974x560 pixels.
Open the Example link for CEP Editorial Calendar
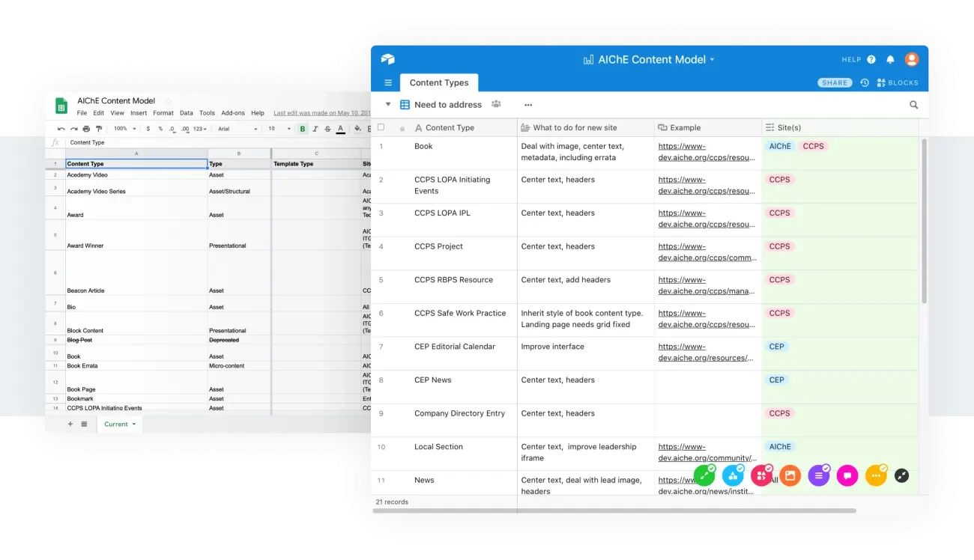[x=706, y=352]
